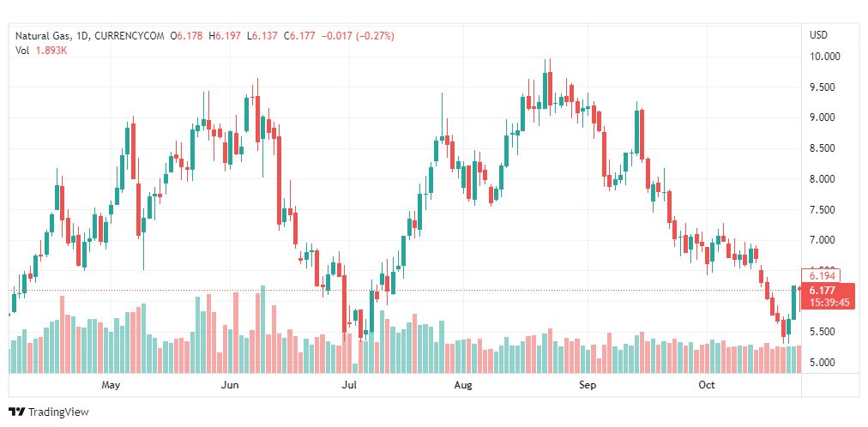Open the TradingView text link
868x427 pixels.
pos(58,412)
